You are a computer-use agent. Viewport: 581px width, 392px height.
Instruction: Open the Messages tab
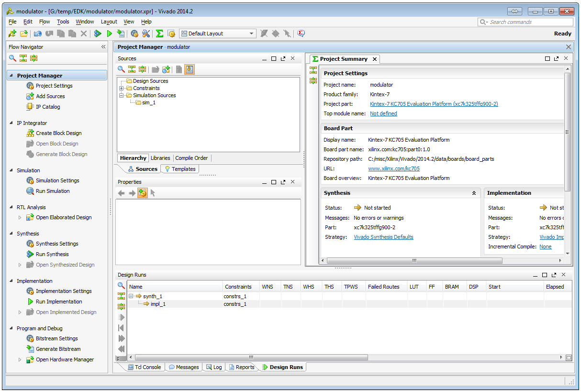(183, 367)
